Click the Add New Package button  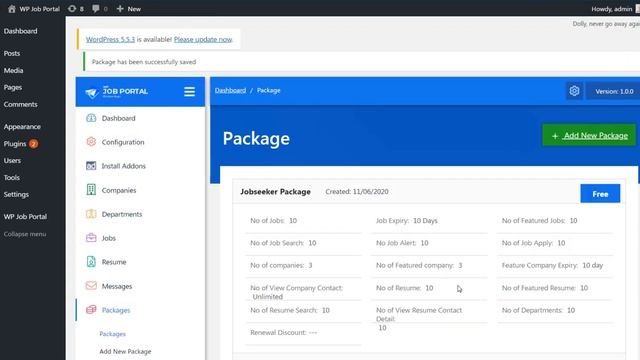589,136
